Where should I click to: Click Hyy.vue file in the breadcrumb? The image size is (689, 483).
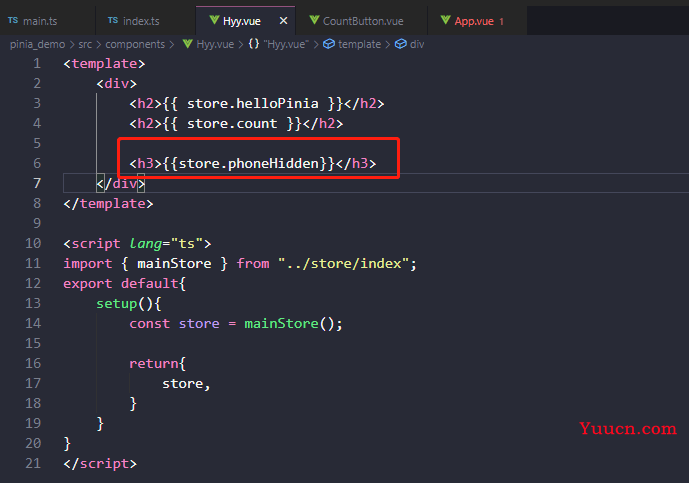(x=215, y=44)
